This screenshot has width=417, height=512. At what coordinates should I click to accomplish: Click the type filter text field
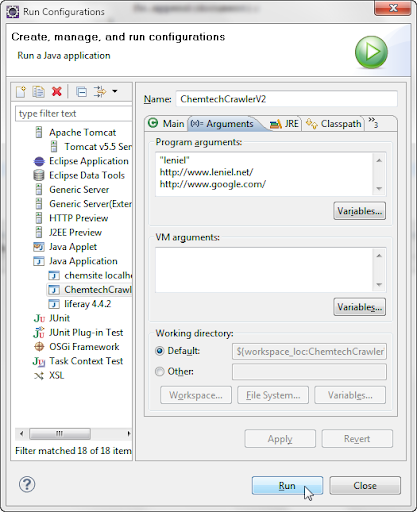pos(74,114)
